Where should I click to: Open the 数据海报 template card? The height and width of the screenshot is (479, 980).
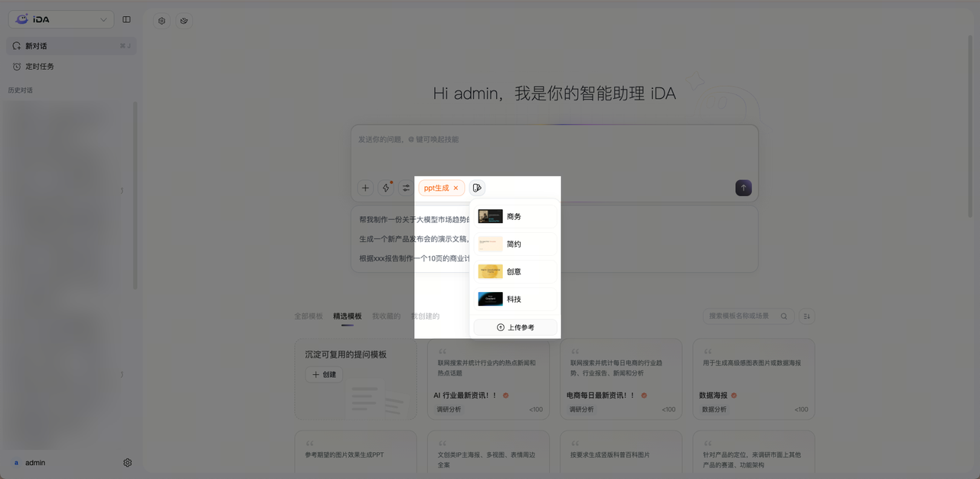point(754,379)
